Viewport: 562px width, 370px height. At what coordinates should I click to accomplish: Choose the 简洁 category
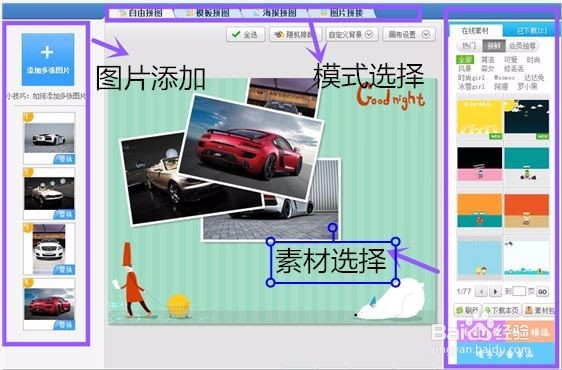tap(487, 60)
